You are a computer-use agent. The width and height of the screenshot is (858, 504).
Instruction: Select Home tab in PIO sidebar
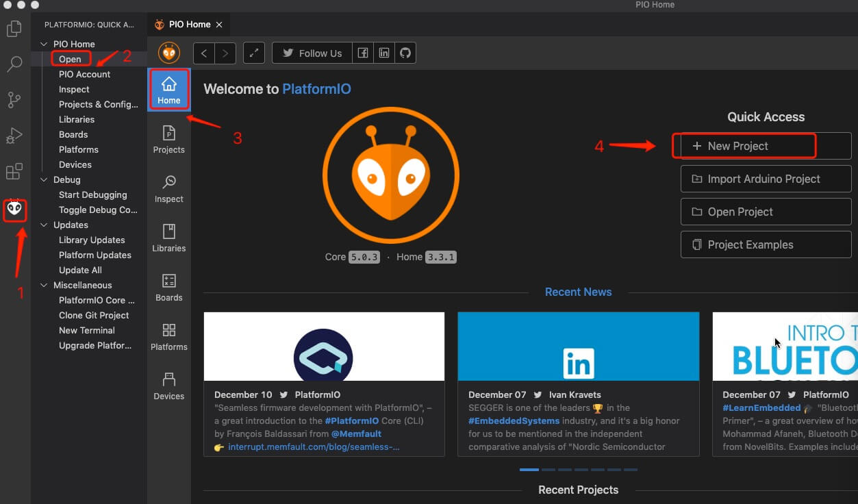click(x=169, y=90)
